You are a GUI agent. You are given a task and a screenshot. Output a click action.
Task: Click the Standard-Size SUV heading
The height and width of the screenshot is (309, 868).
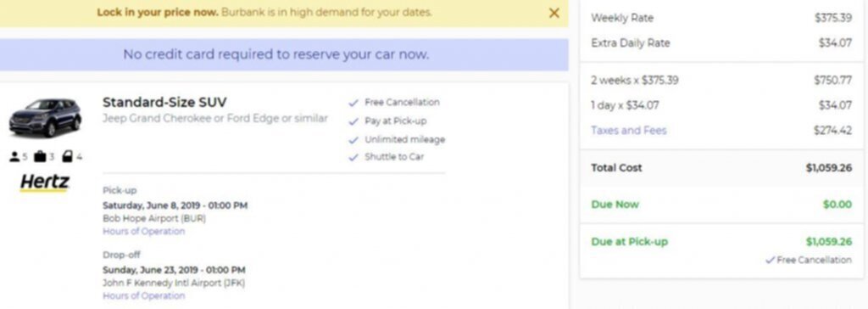click(x=164, y=102)
